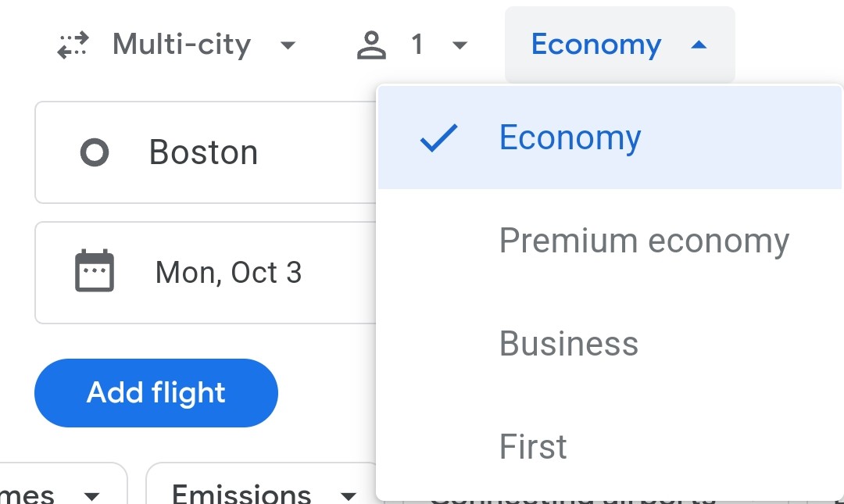Expand the Multi-city trip type arrow
This screenshot has height=504, width=844.
click(288, 45)
